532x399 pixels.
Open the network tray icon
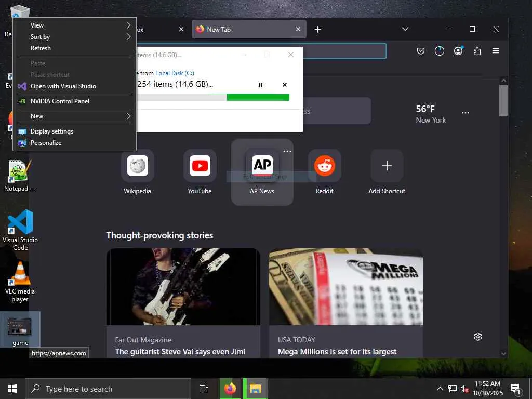(x=453, y=389)
